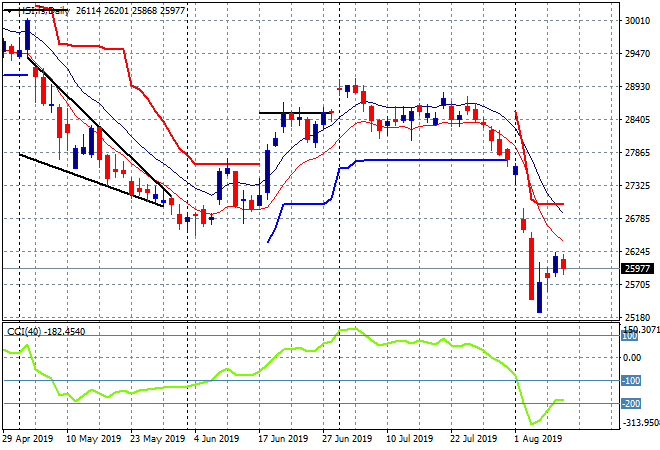Click the 22 Jul 2019 date label
The height and width of the screenshot is (450, 660).
click(x=474, y=439)
